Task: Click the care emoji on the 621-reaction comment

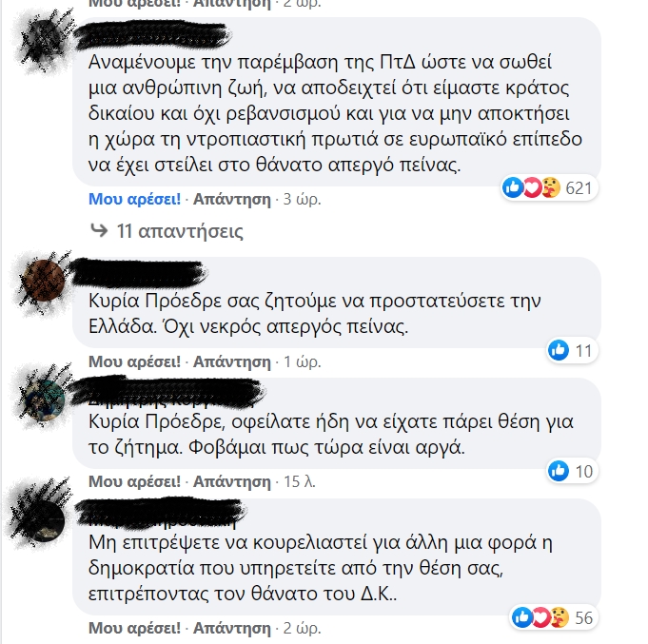Action: (x=551, y=188)
